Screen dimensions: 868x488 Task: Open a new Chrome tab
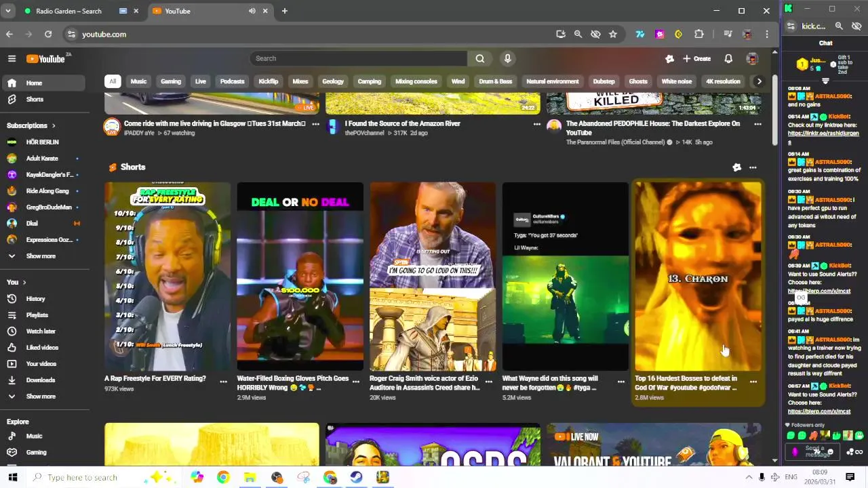(x=285, y=11)
